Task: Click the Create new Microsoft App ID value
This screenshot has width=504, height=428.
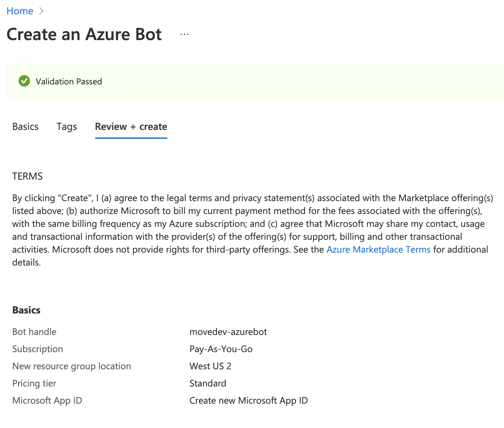Action: point(248,400)
